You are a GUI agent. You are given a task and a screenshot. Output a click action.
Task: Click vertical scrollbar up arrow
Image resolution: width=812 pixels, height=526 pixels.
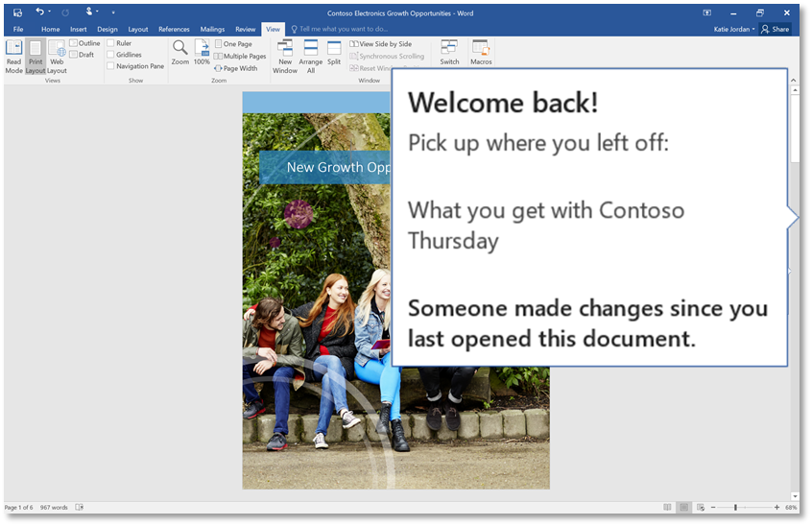click(795, 90)
